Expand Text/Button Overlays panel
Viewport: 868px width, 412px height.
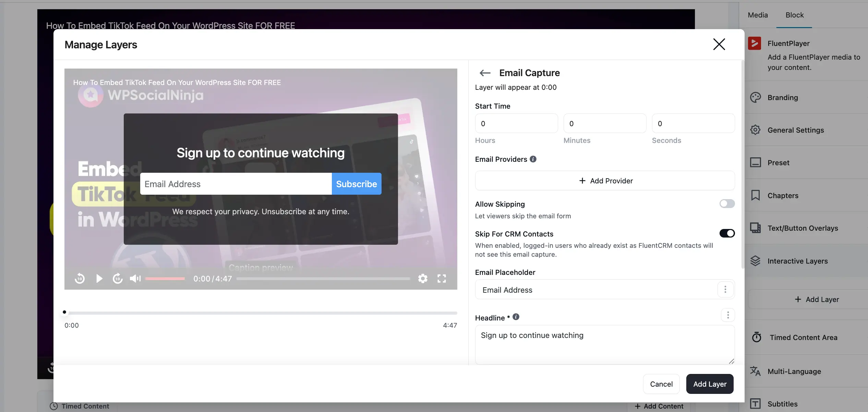pos(806,228)
